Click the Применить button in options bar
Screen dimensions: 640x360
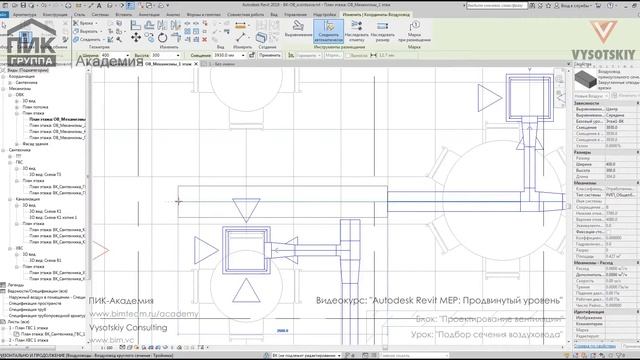270,55
